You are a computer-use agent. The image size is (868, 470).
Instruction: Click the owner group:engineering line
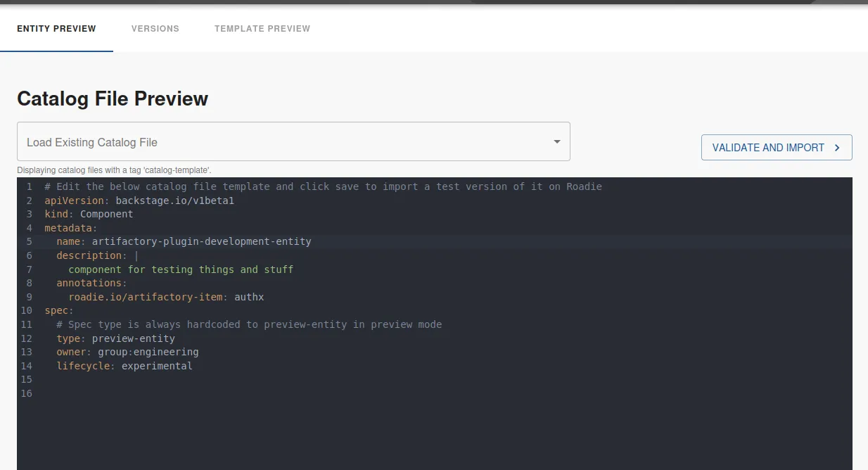[127, 352]
